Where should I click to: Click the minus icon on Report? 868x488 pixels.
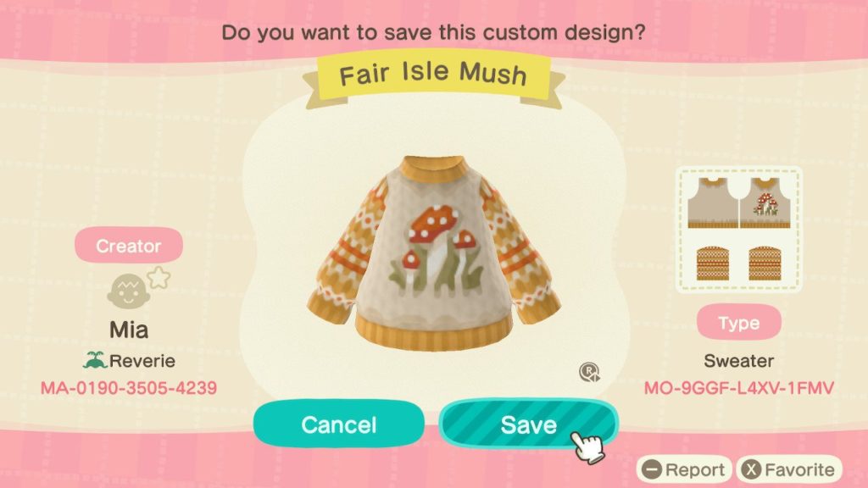[x=652, y=469]
